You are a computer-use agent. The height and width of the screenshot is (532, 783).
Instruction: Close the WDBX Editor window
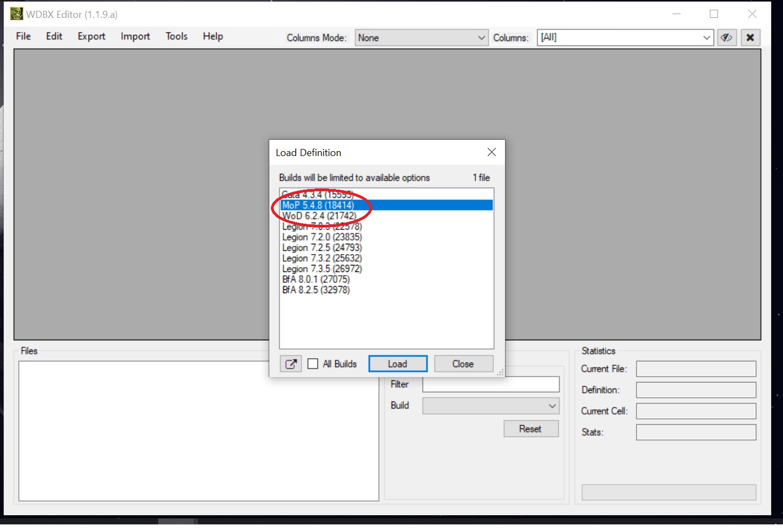tap(752, 14)
